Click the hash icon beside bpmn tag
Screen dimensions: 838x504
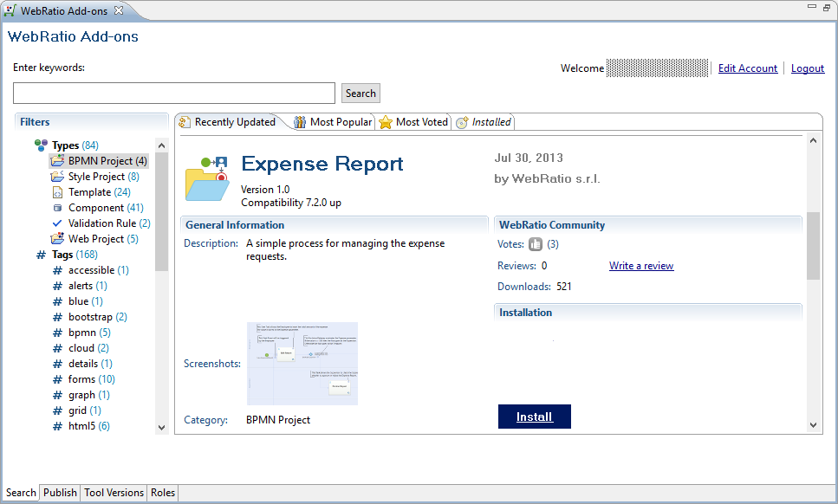[57, 333]
